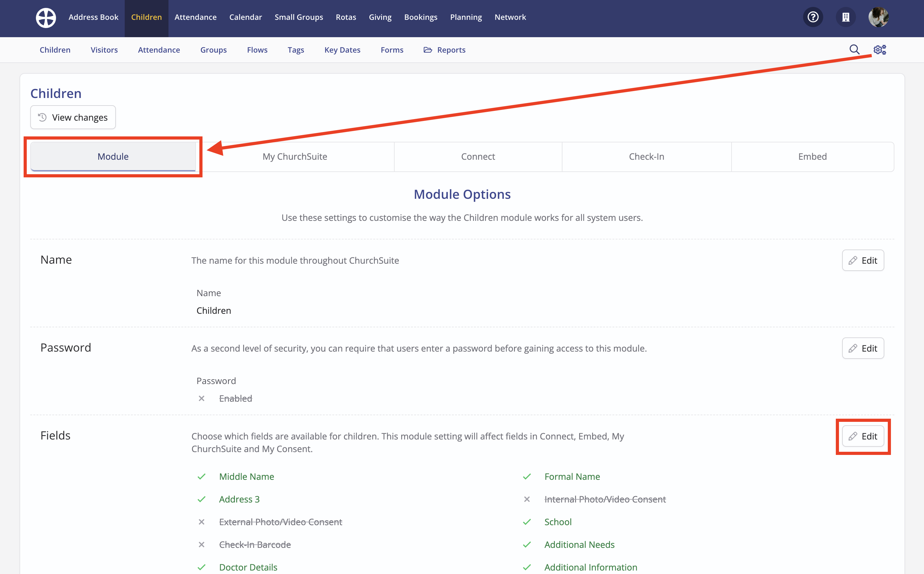Click the cross beside Internal Photo/Video Consent
The image size is (924, 574).
click(527, 499)
